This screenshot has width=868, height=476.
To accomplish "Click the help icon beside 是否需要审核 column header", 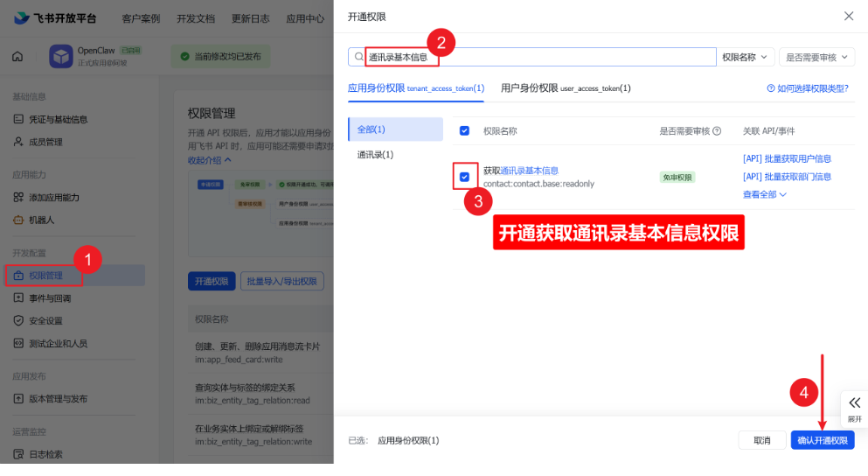I will 717,131.
